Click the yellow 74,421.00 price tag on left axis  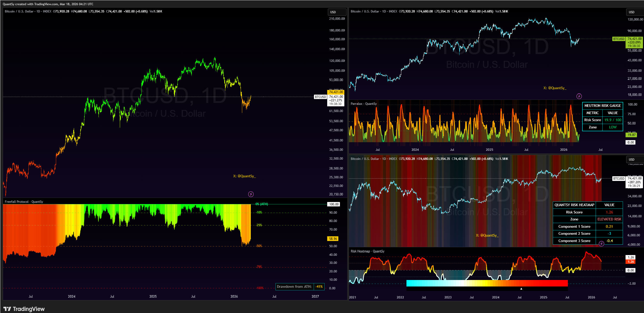pos(336,92)
